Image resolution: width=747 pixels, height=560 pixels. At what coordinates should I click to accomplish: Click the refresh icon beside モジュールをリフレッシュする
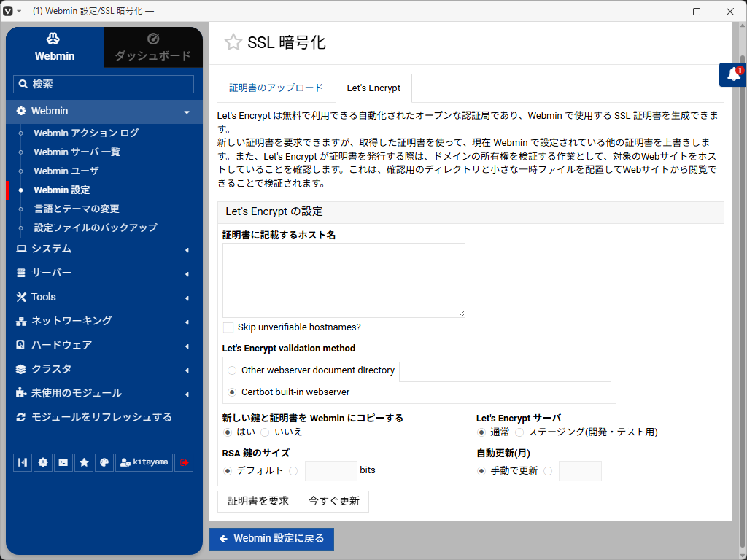(x=21, y=418)
